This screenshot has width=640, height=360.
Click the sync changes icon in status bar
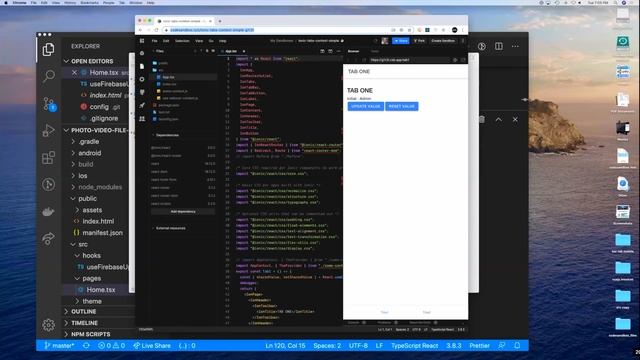(86, 345)
